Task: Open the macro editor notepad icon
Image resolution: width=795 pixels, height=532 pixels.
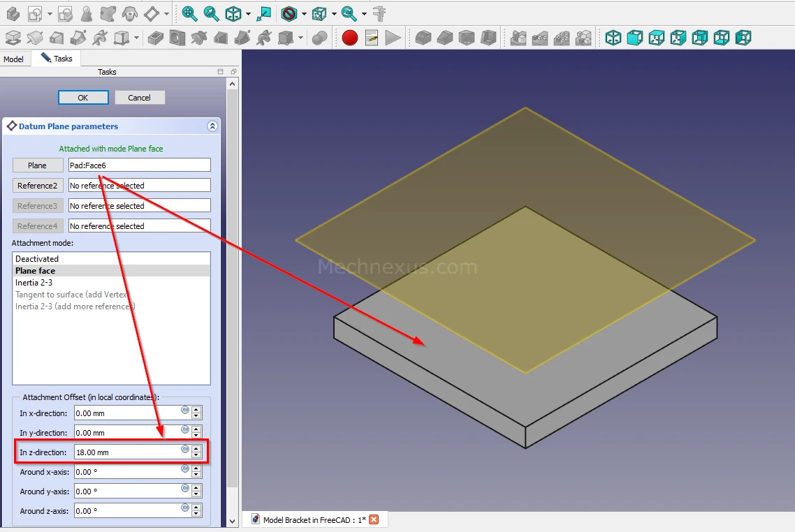Action: [372, 38]
